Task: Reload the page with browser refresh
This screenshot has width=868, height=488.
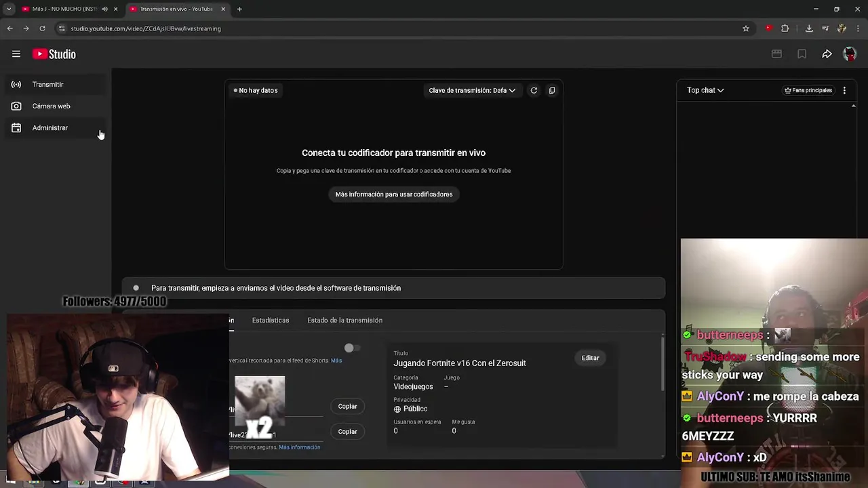Action: coord(42,28)
